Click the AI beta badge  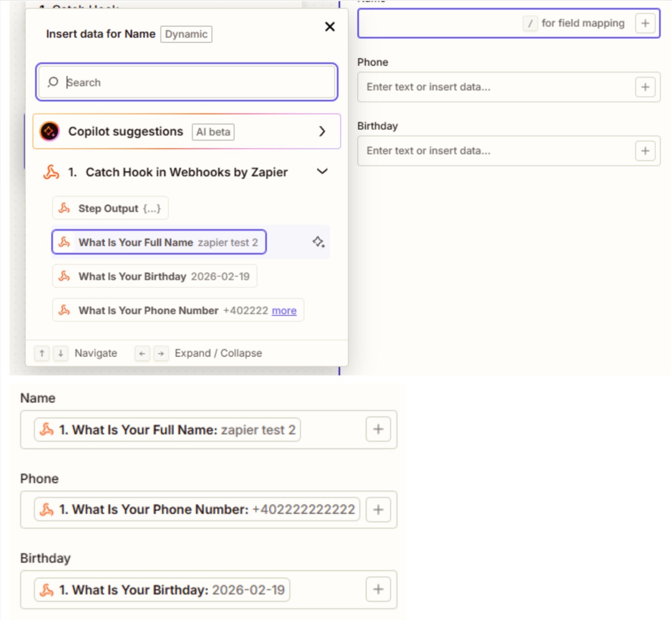click(x=213, y=132)
